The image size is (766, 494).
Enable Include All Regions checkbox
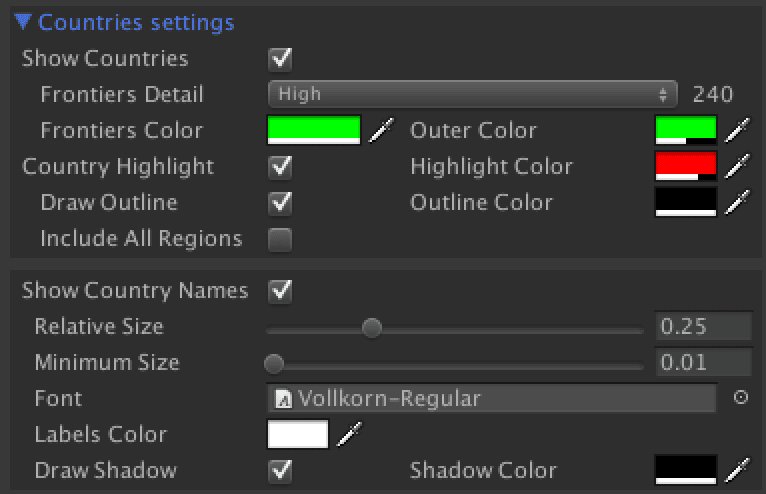281,239
